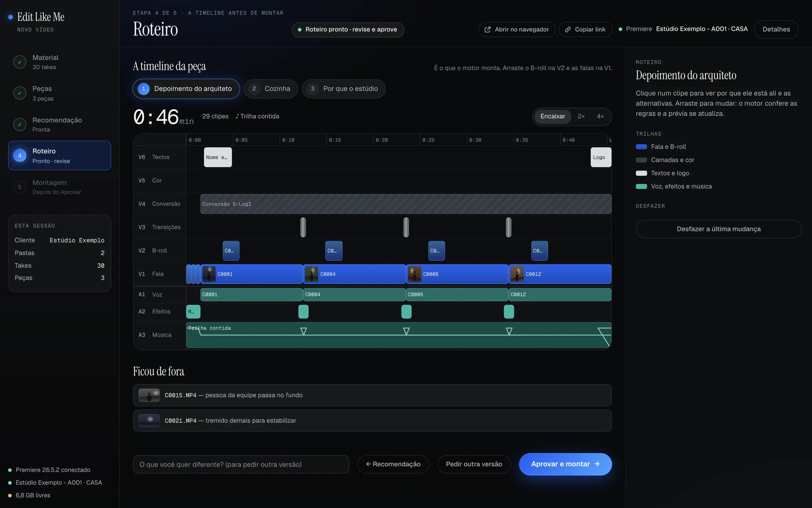Select the C0008 voice clip on A1 Voz
Image resolution: width=812 pixels, height=508 pixels.
(457, 295)
